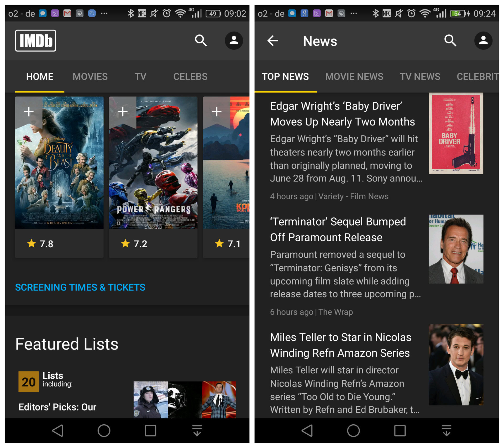Tap the back arrow icon on News screen

click(272, 41)
